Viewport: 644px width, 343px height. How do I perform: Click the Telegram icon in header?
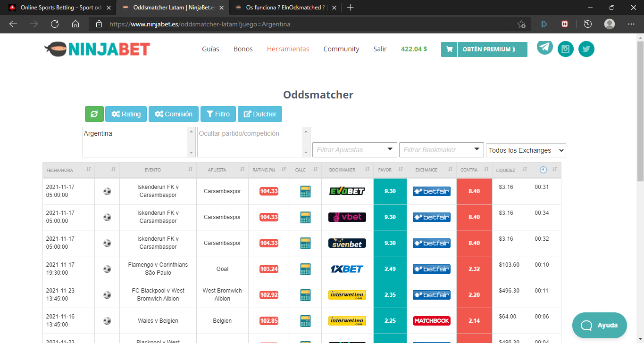pyautogui.click(x=545, y=47)
